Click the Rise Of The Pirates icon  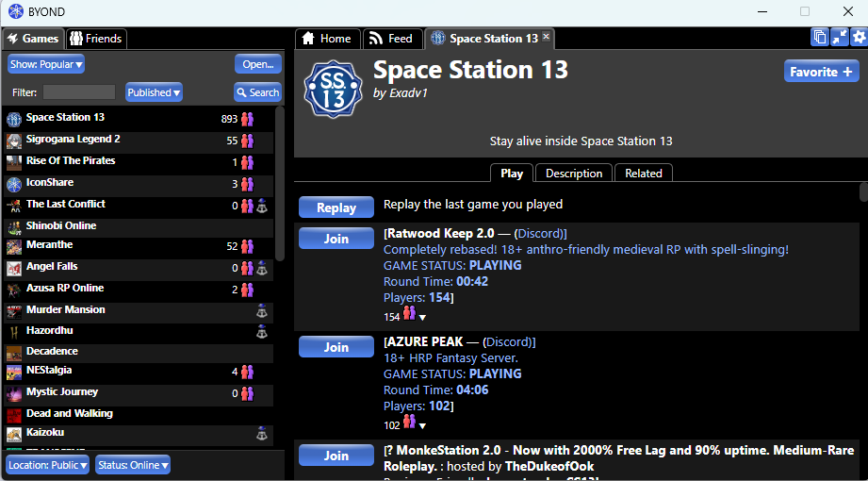click(x=14, y=163)
